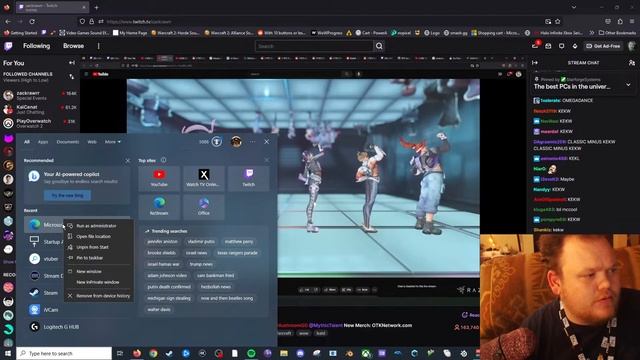Screen dimensions: 640x360
Task: Switch to the Apps search tab
Action: coord(43,142)
